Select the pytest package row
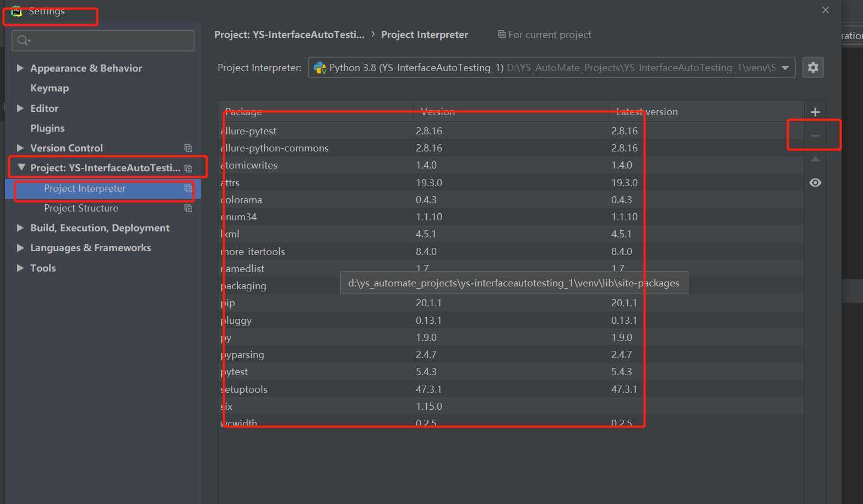Image resolution: width=863 pixels, height=504 pixels. point(511,372)
